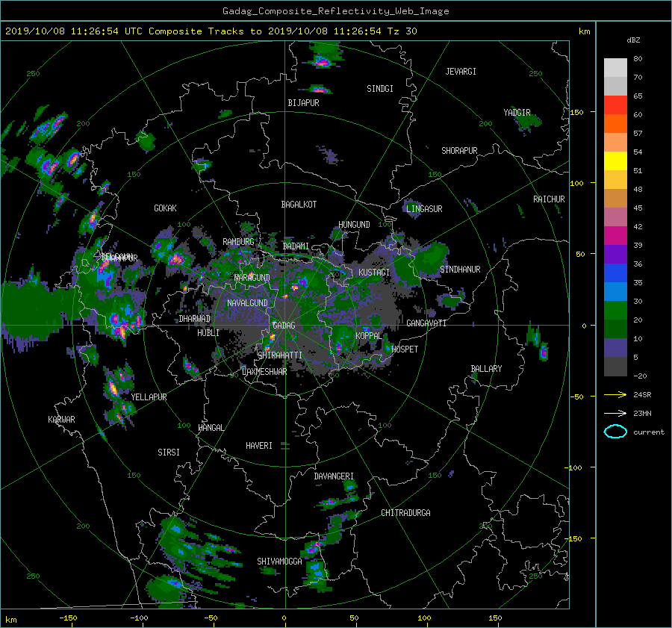Click the 'BADAMI' city label

point(296,246)
